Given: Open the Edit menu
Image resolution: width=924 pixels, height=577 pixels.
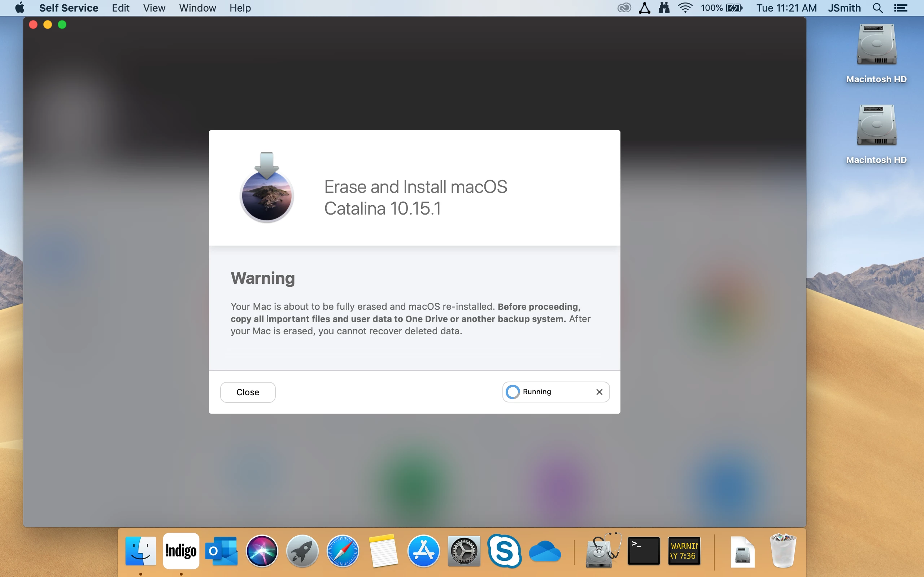Looking at the screenshot, I should tap(121, 8).
